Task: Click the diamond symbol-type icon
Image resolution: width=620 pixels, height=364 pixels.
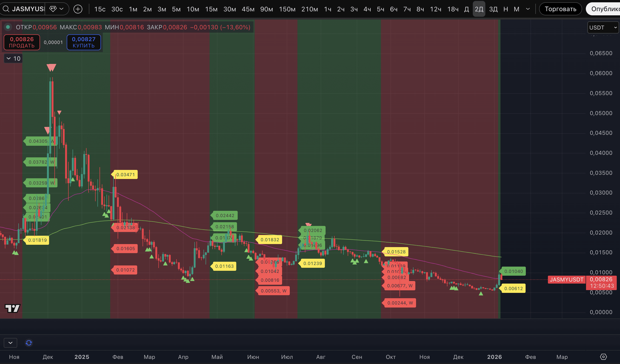Action: pos(53,9)
